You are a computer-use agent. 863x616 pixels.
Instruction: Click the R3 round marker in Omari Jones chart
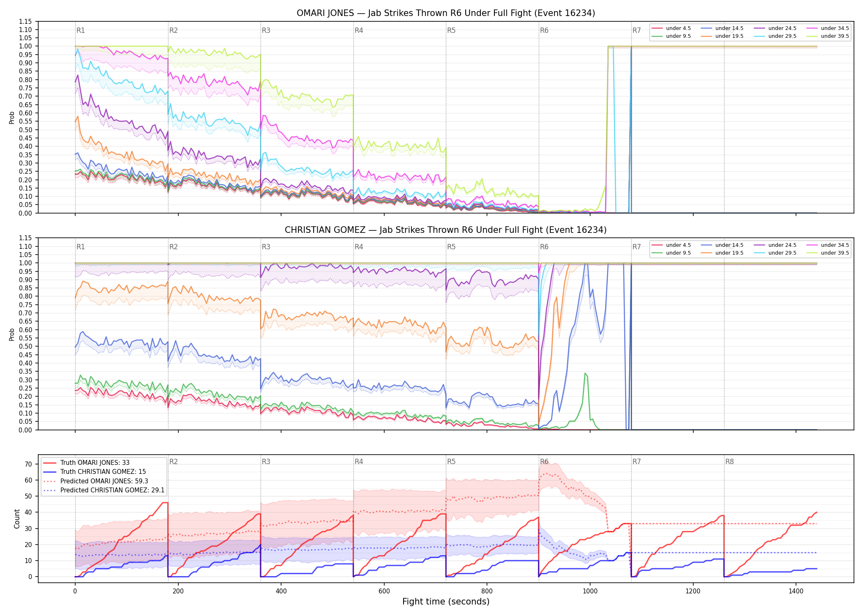266,30
